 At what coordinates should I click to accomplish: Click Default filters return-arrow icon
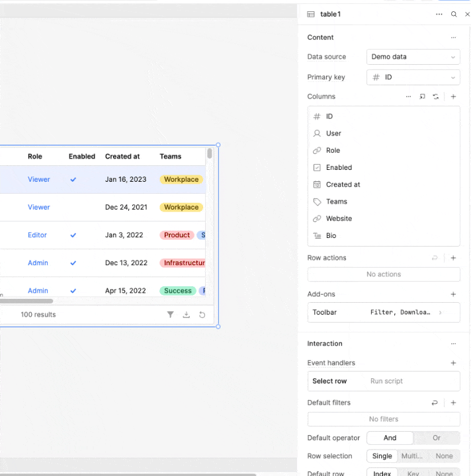435,403
